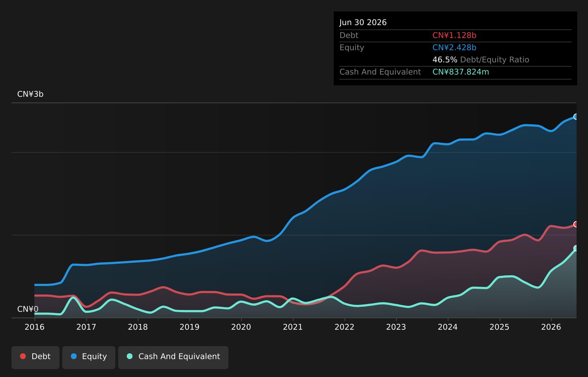Image resolution: width=588 pixels, height=377 pixels.
Task: Click the tooltip date Jun 30 2026
Action: click(363, 22)
